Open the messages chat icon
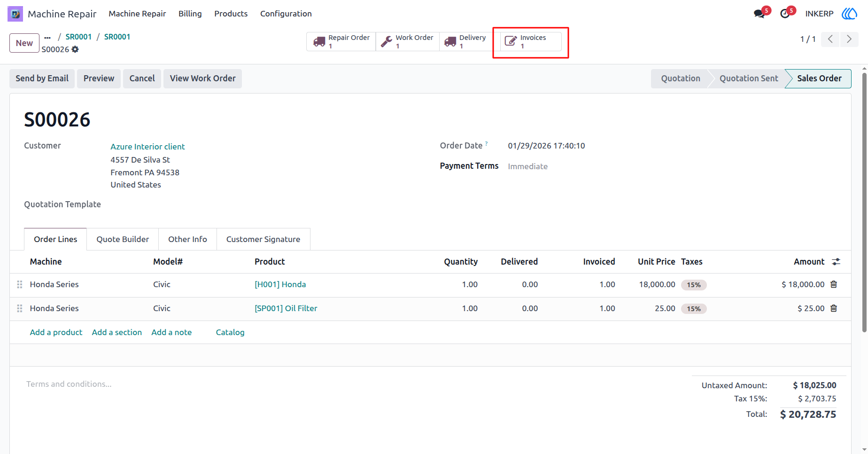Viewport: 868px width, 454px height. [759, 14]
